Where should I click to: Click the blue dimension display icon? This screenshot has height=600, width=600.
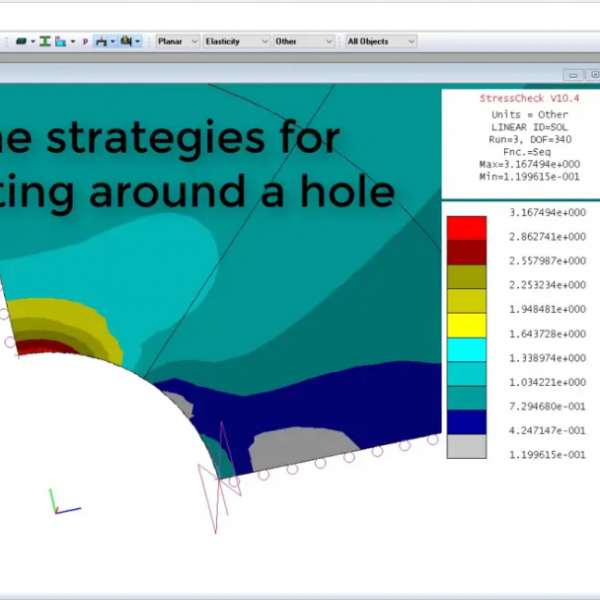click(60, 41)
